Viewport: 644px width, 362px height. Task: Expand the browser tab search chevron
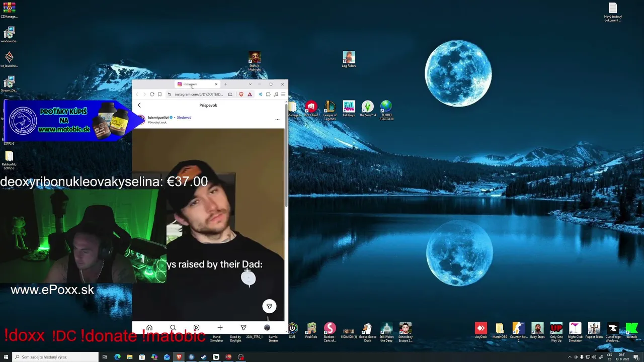click(x=250, y=84)
